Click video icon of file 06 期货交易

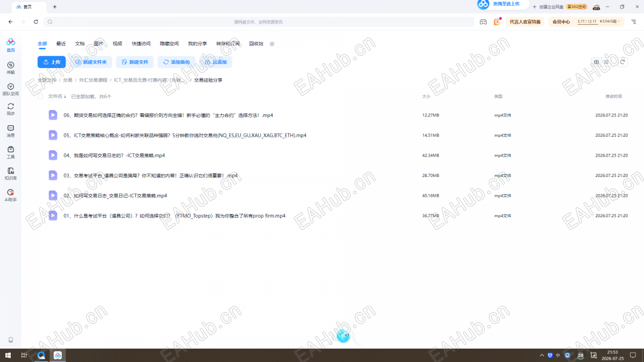[53, 115]
